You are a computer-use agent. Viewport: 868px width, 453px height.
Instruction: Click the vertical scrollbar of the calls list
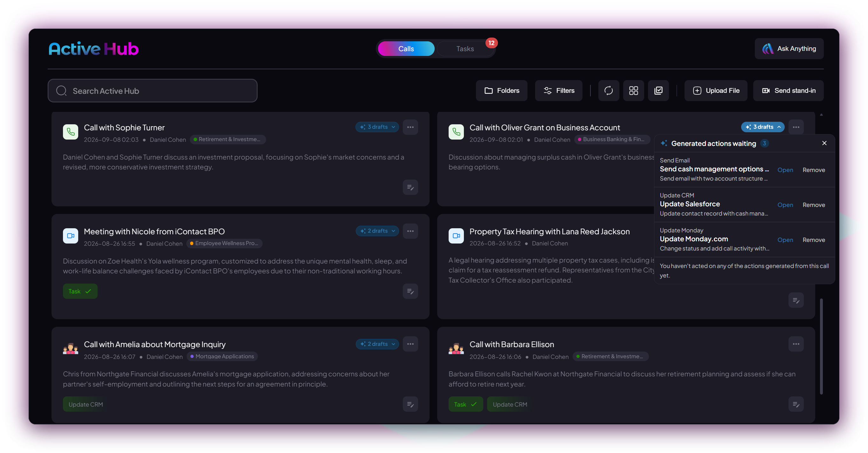click(x=821, y=346)
